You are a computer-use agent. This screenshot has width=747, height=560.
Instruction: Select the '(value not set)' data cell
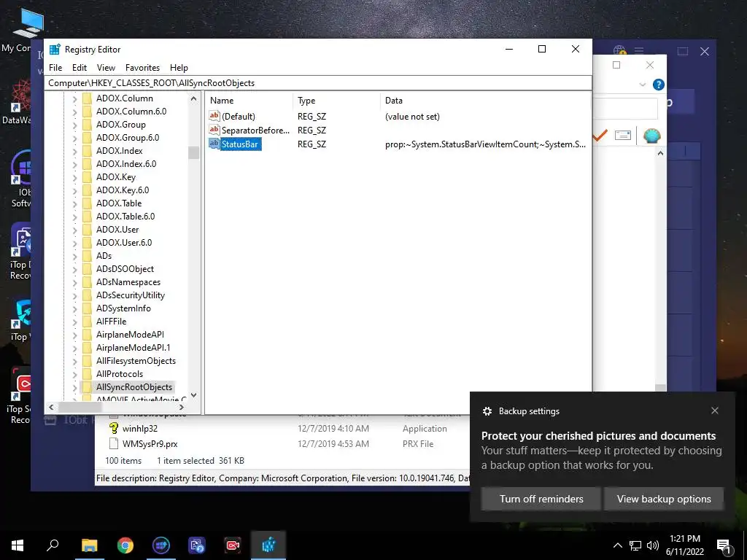[412, 117]
